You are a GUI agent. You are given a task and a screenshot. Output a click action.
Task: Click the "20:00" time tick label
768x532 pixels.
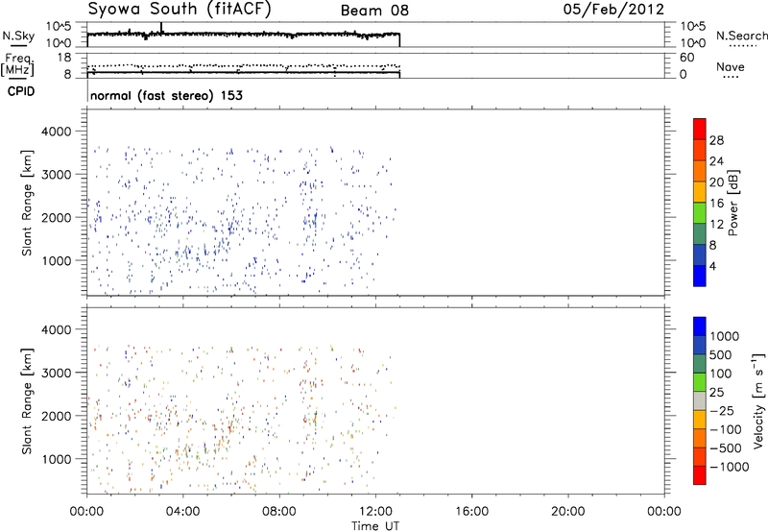(x=567, y=512)
